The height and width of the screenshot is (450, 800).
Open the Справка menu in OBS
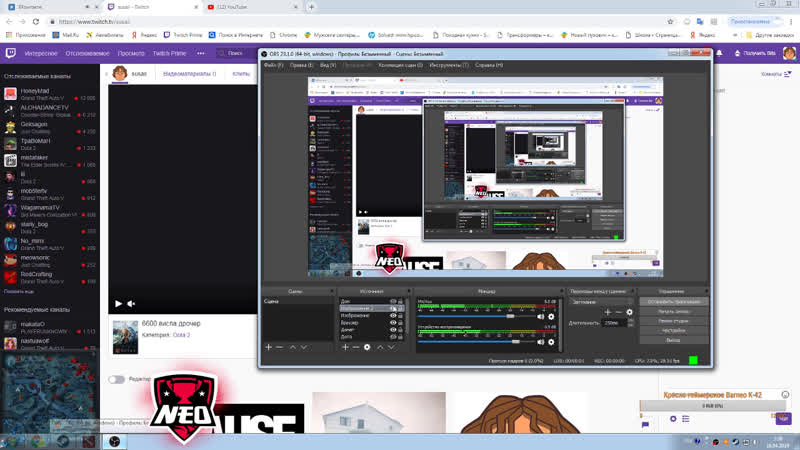[x=488, y=65]
